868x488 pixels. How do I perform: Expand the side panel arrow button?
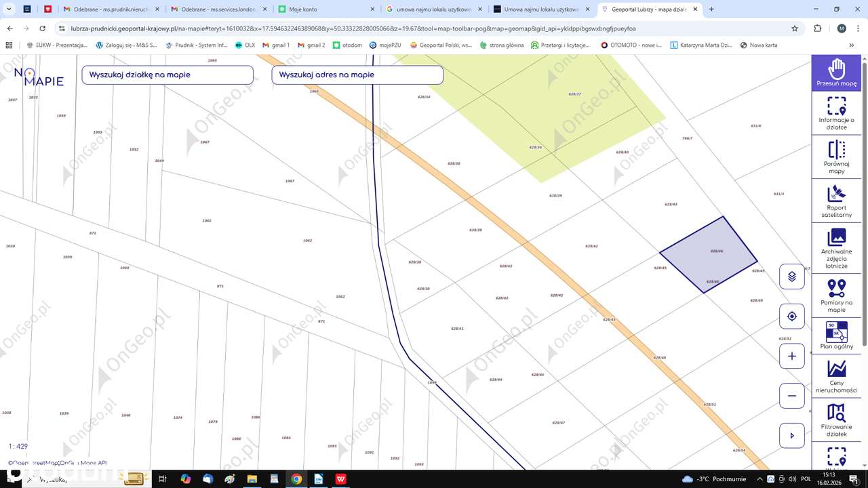(791, 435)
